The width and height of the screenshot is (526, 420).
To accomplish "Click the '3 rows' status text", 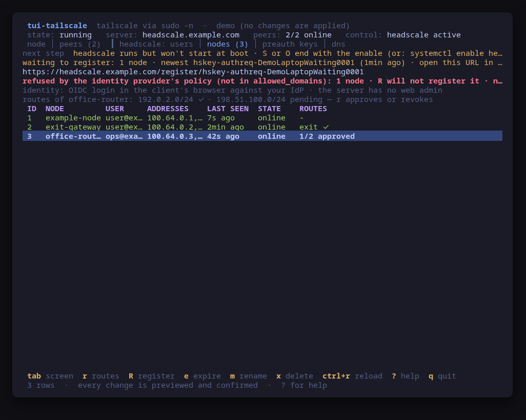I will 41,385.
